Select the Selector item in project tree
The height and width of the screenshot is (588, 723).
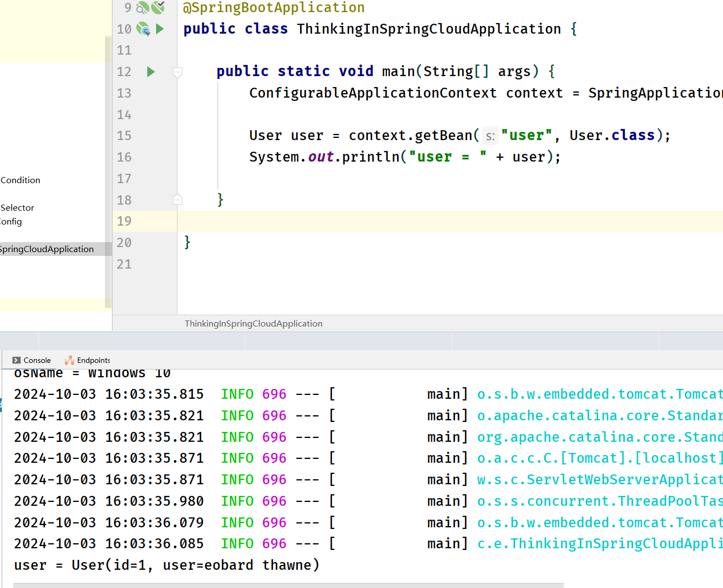18,208
